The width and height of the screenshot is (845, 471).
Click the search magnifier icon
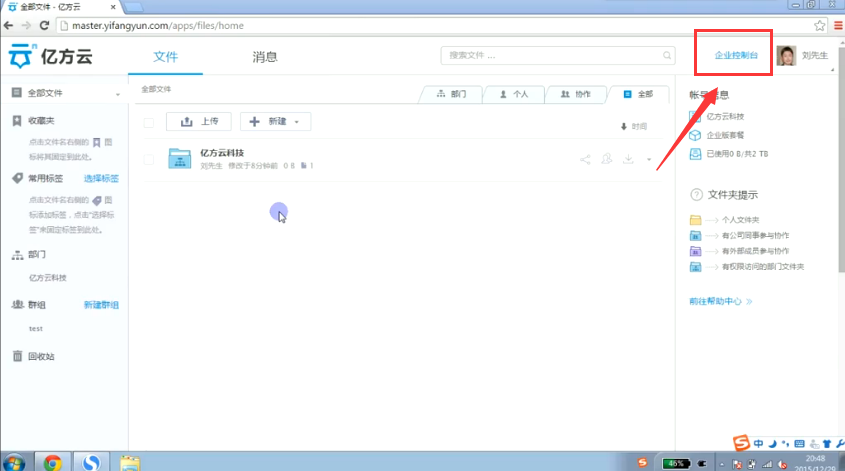pos(667,56)
